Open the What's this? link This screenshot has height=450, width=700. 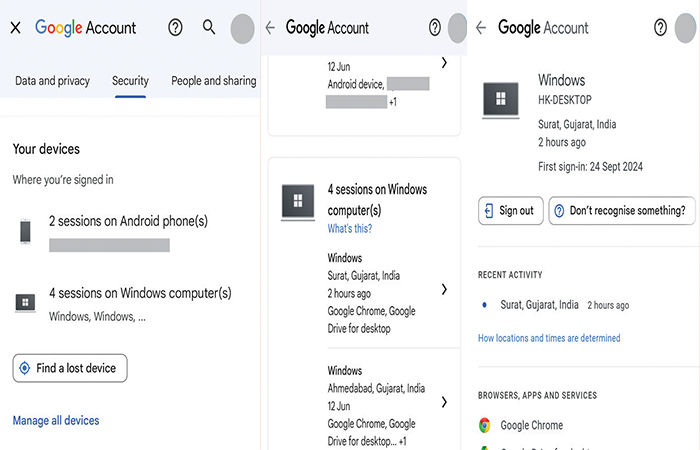pos(350,229)
